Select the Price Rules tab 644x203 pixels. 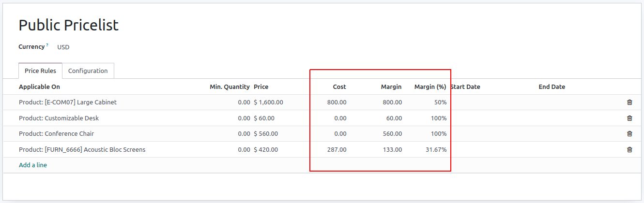coord(40,71)
